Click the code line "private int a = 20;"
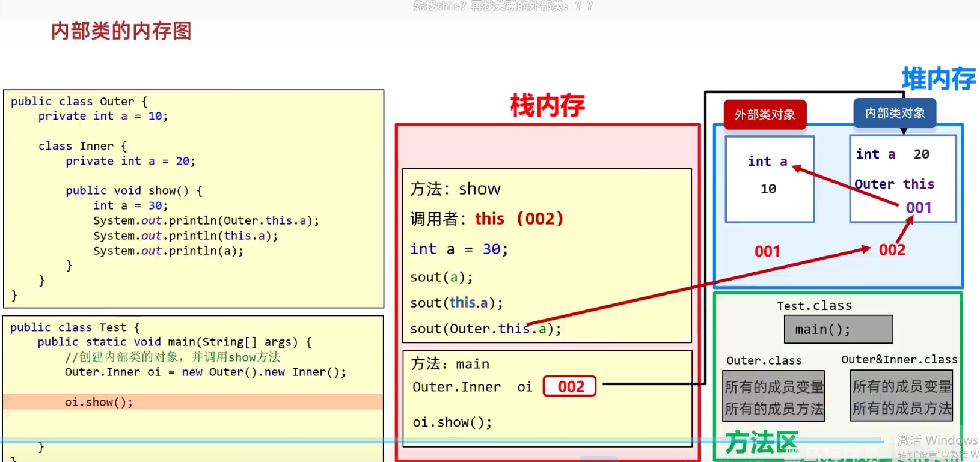The image size is (980, 462). 130,161
